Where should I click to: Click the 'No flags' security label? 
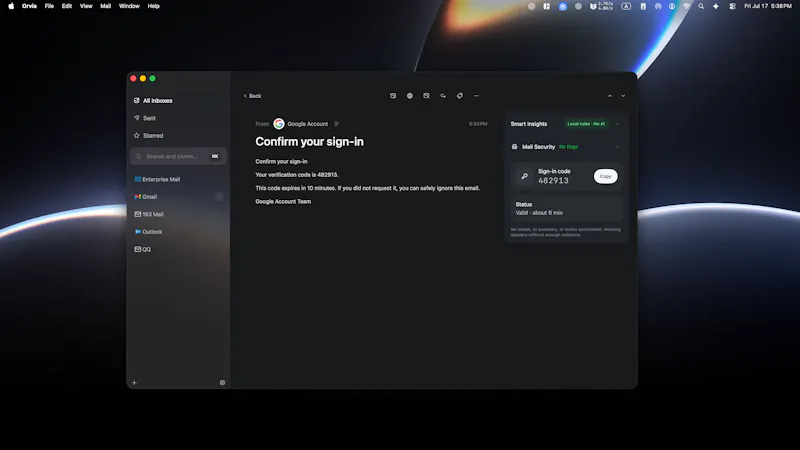click(568, 147)
